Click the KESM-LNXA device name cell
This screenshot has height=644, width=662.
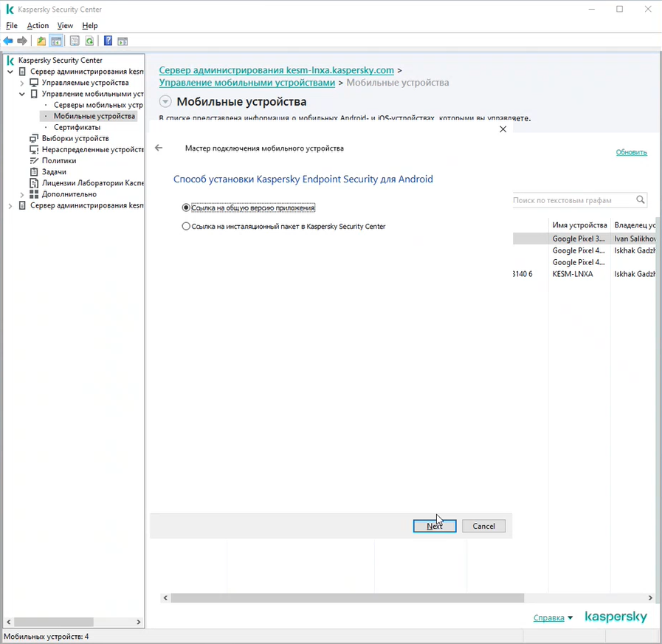pos(573,274)
